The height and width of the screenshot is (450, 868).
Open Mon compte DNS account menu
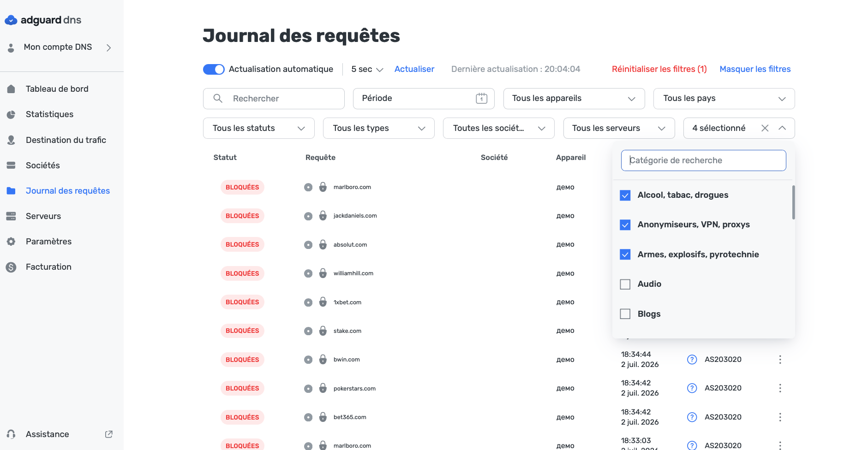click(x=62, y=47)
